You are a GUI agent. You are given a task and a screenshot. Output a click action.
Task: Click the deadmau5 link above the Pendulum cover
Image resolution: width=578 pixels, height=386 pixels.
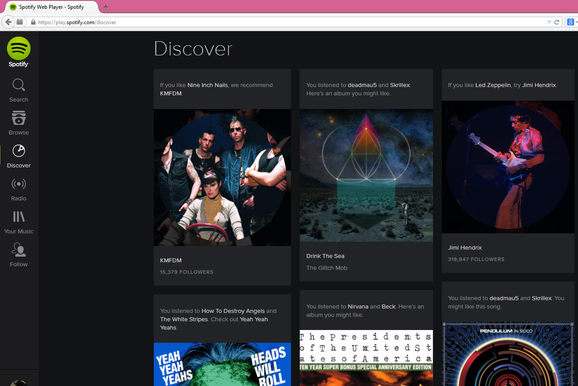504,298
